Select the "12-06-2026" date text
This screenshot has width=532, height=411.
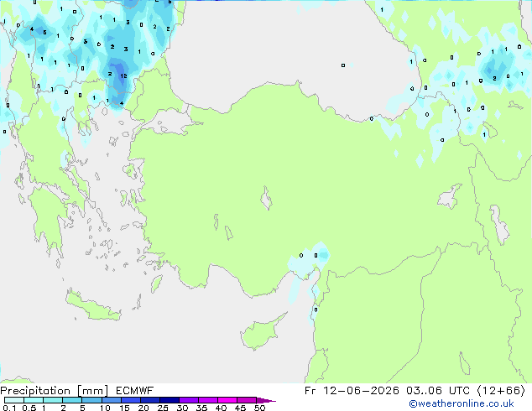tap(361, 391)
